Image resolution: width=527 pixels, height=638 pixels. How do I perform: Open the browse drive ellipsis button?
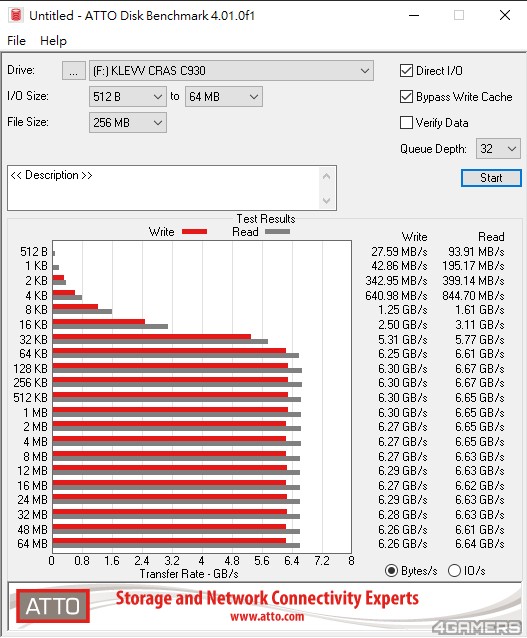click(73, 71)
